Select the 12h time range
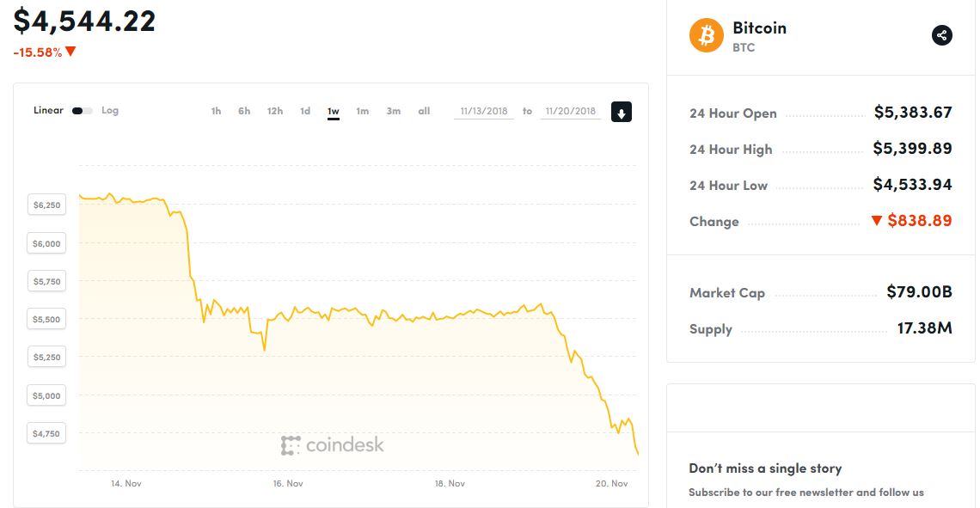This screenshot has width=980, height=508. pyautogui.click(x=274, y=111)
